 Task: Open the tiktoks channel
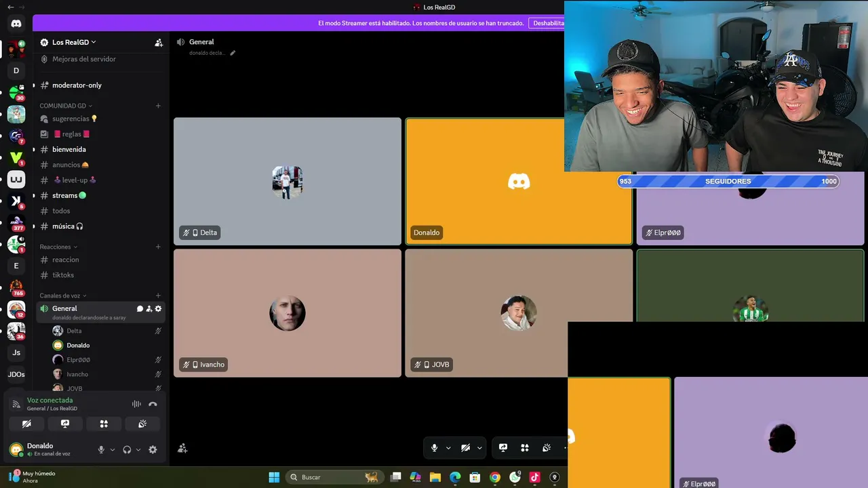(x=100, y=275)
